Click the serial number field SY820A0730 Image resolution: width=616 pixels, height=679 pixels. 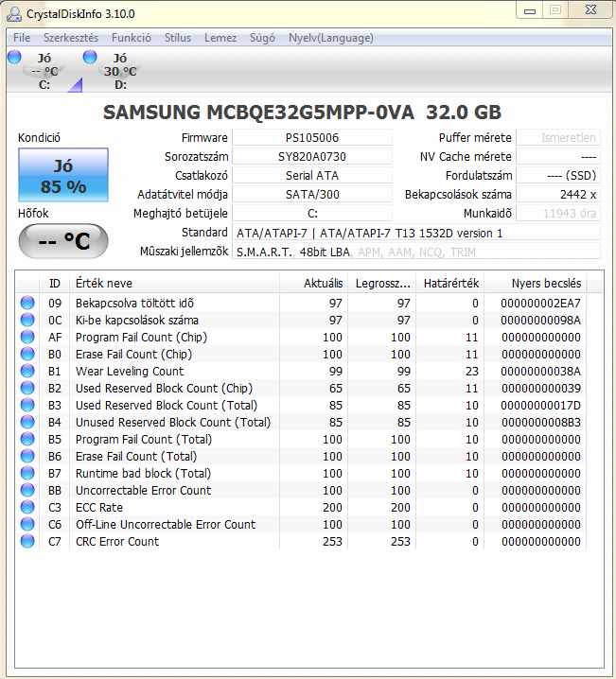click(x=312, y=157)
